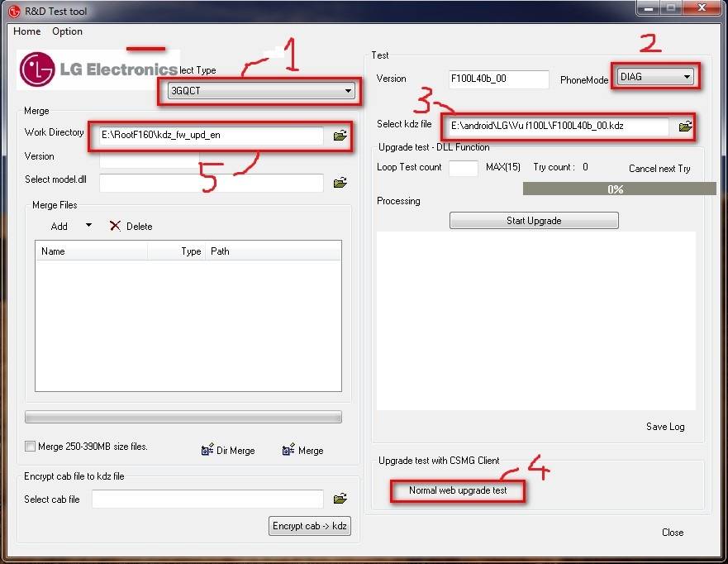Viewport: 728px width, 564px height.
Task: Enable Merge 250-390MB size files checkbox
Action: pos(30,447)
